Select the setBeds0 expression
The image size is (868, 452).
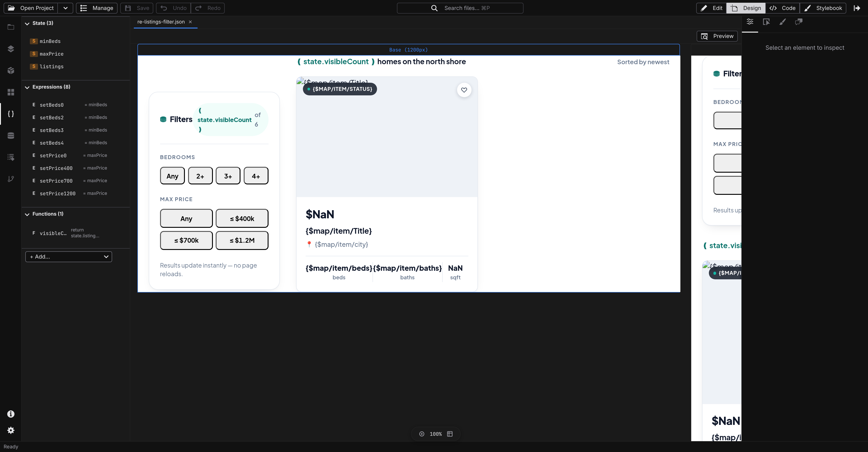click(x=76, y=105)
